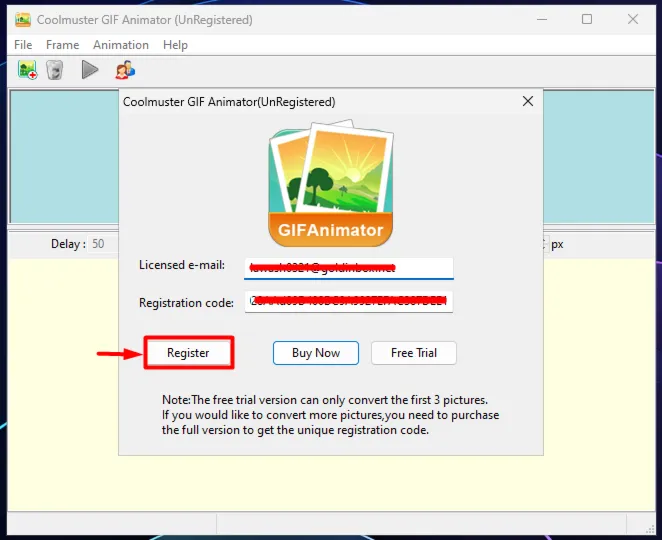The height and width of the screenshot is (540, 662).
Task: Click the register users toolbar icon
Action: [x=125, y=70]
